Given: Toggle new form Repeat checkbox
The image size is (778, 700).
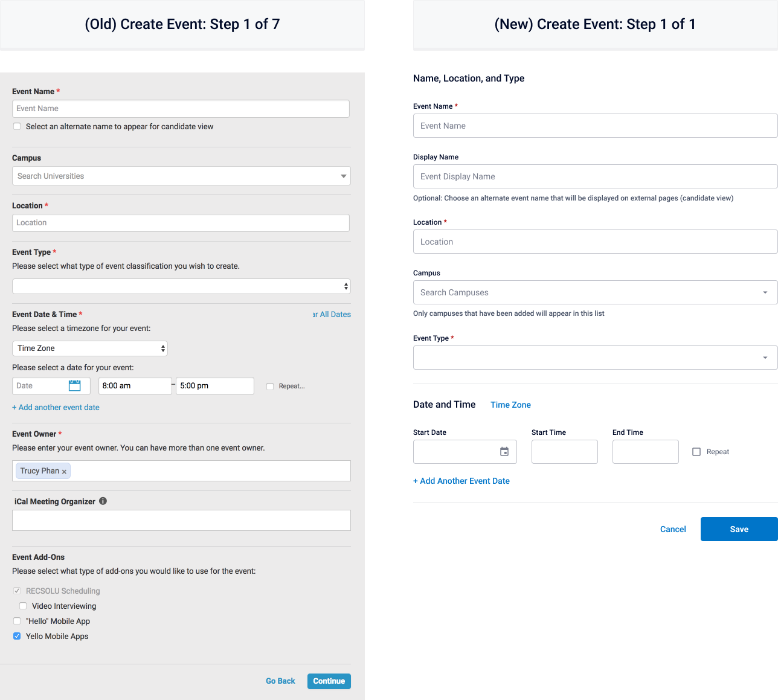Looking at the screenshot, I should (x=696, y=452).
